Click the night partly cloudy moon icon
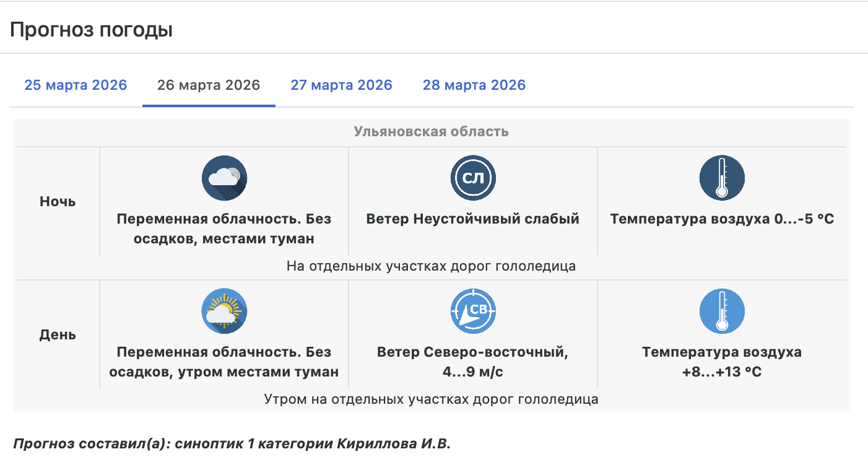 tap(224, 178)
